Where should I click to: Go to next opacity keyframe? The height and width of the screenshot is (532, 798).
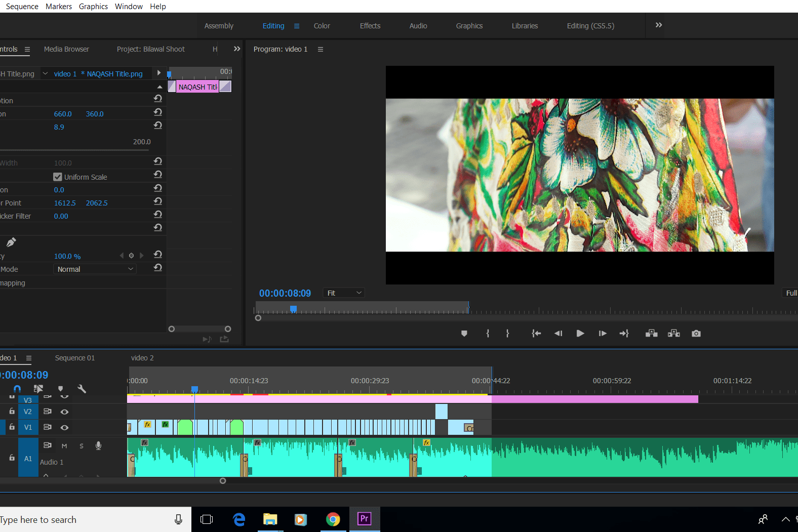tap(142, 256)
